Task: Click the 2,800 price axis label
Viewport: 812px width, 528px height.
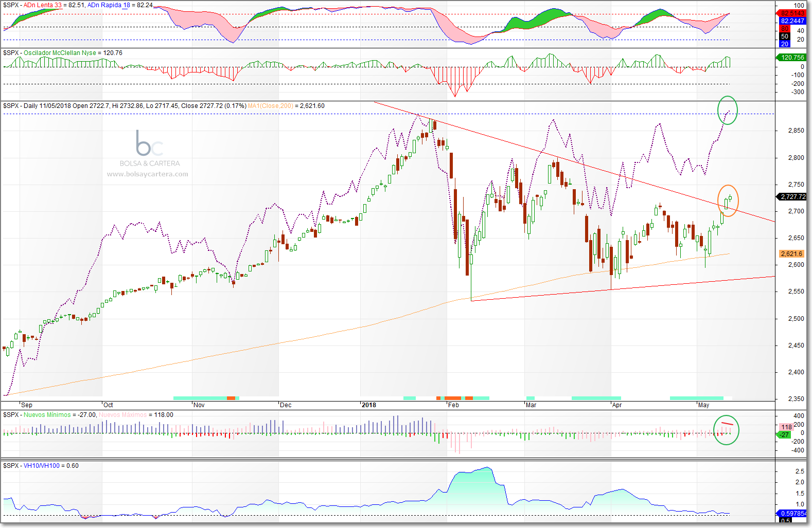Action: point(796,158)
